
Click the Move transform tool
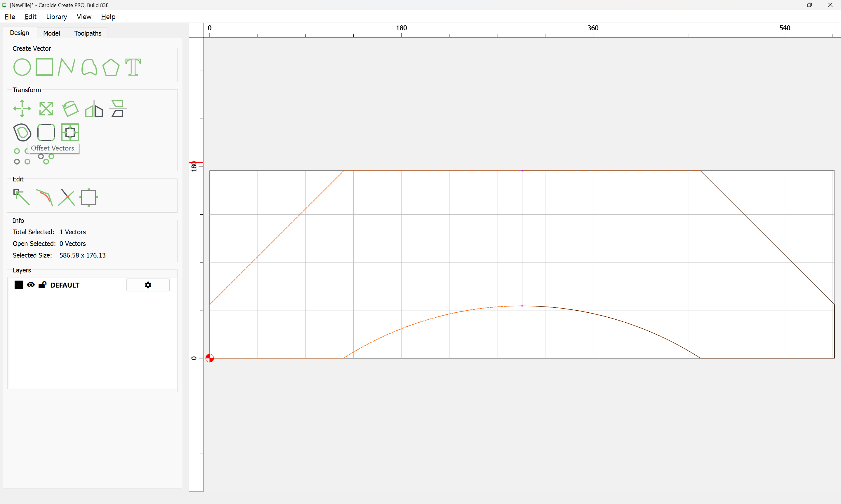(x=22, y=109)
